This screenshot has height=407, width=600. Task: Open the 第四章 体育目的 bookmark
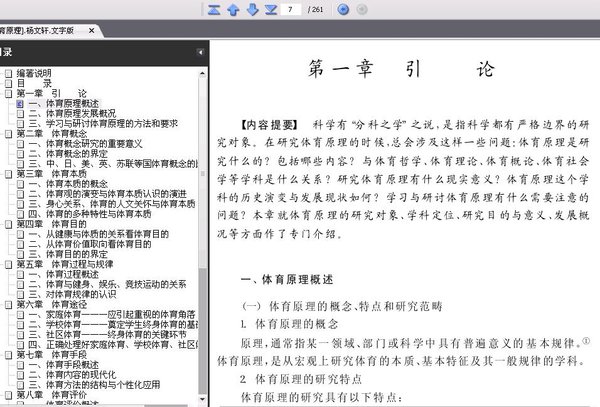point(52,224)
